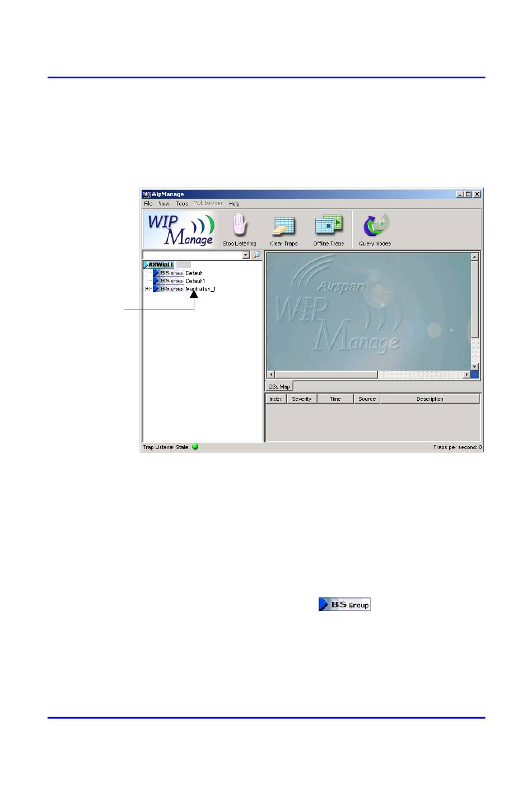Select the Manhattan_1 tree item
Screen dimensions: 532x795
[200, 289]
